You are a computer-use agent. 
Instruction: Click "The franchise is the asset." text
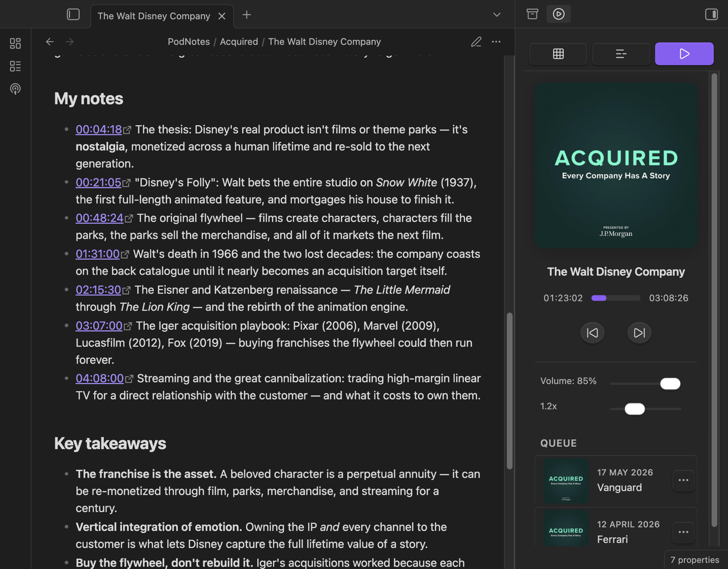click(146, 474)
